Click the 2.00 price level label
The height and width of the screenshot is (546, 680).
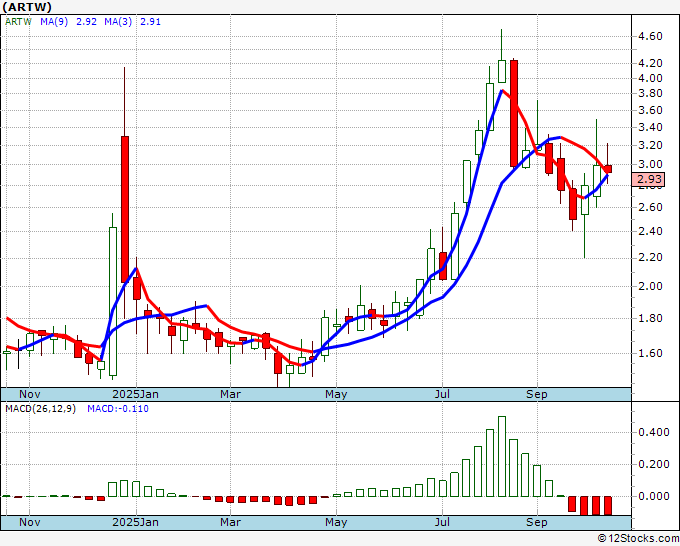click(649, 286)
